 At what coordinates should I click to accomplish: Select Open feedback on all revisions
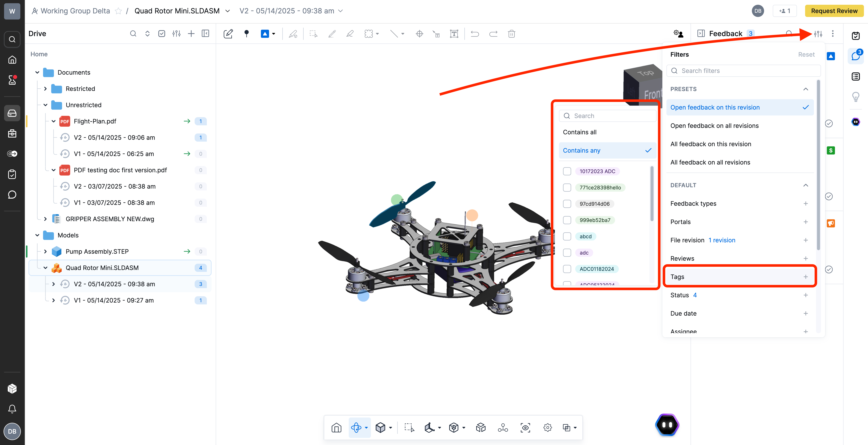point(740,125)
